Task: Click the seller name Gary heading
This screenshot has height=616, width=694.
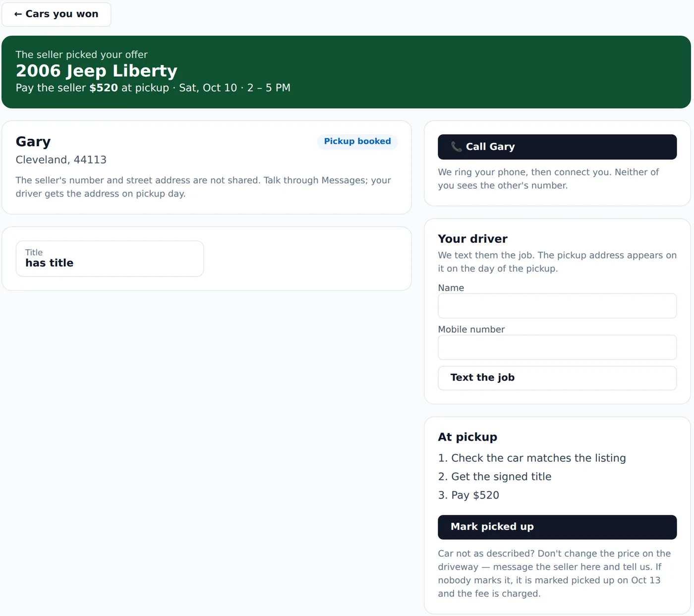Action: coord(33,142)
